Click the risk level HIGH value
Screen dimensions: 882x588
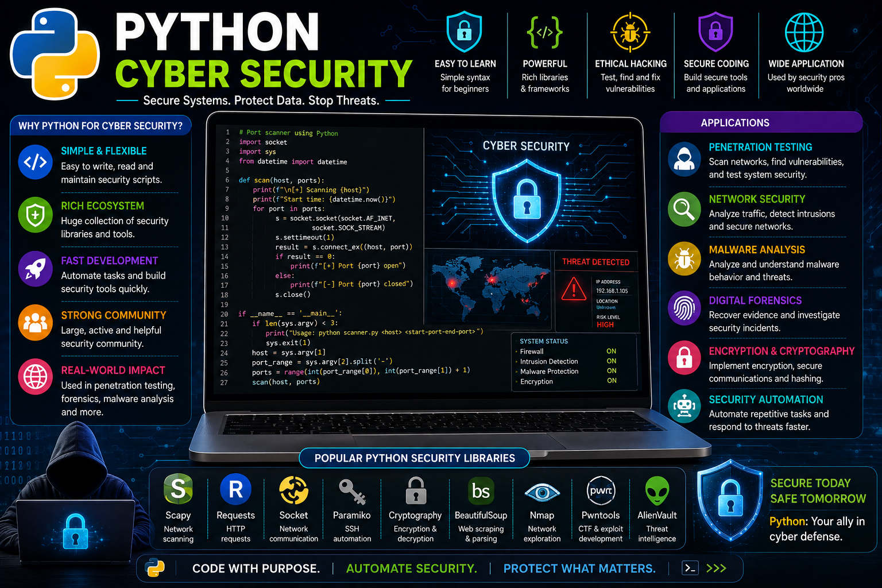pyautogui.click(x=605, y=325)
